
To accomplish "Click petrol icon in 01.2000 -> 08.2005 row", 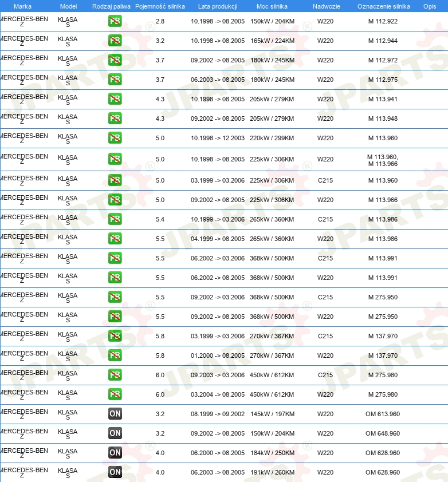I will tap(115, 355).
